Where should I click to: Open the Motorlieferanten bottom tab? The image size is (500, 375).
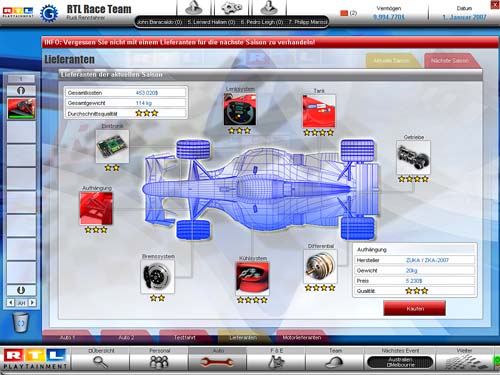(x=302, y=338)
